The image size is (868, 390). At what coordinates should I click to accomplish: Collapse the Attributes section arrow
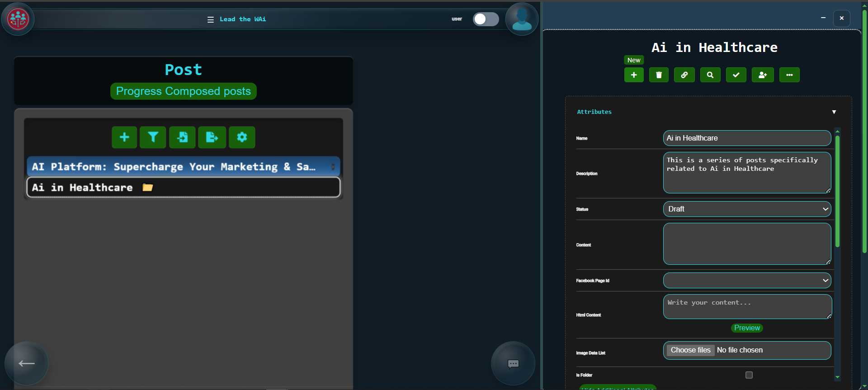click(x=834, y=112)
